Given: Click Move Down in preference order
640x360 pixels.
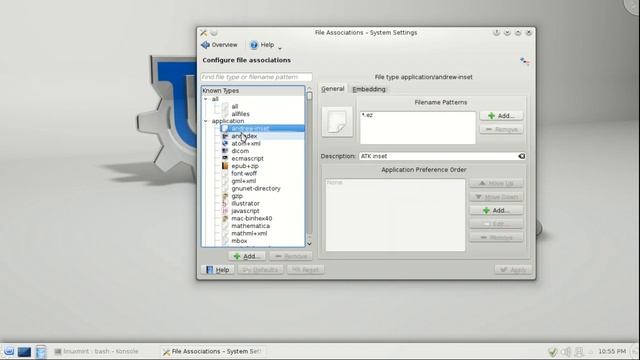Looking at the screenshot, I should click(496, 197).
